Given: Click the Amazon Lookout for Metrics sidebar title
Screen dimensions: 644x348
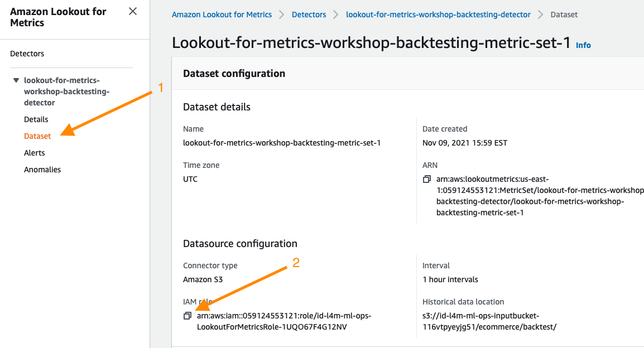Looking at the screenshot, I should (58, 17).
